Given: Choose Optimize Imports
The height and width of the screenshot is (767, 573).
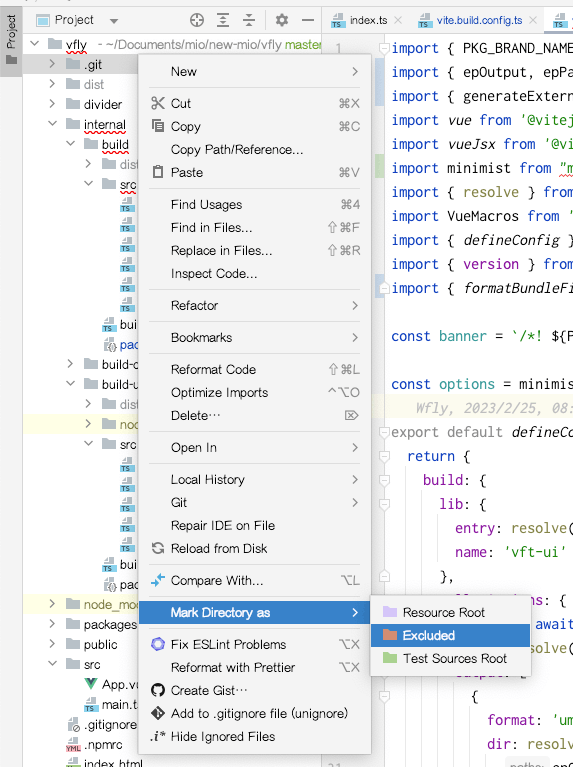Looking at the screenshot, I should (x=254, y=392).
